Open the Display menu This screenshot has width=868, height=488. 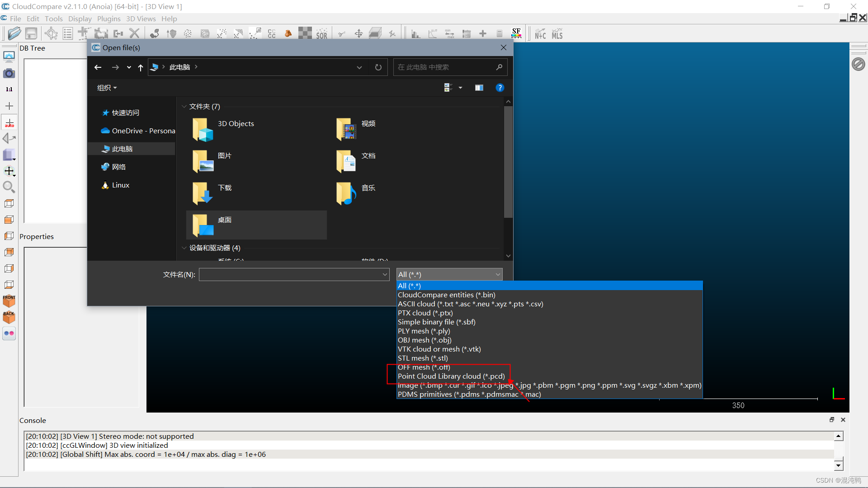click(x=80, y=19)
